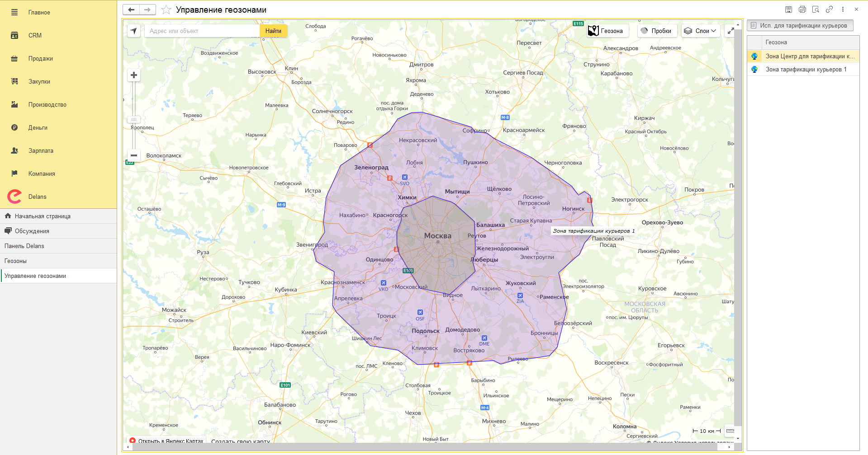Click globe icon of Зона Центр row
Screen dimensions: 868x455
(x=754, y=56)
